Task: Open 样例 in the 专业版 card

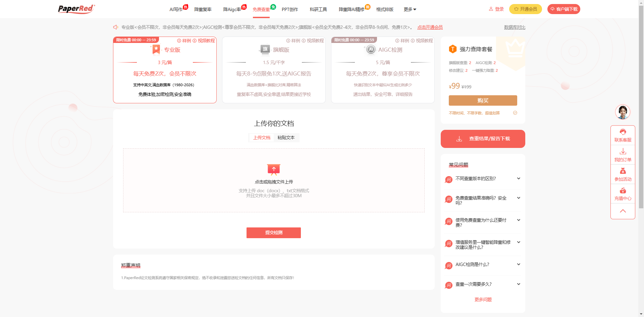Action: point(184,41)
